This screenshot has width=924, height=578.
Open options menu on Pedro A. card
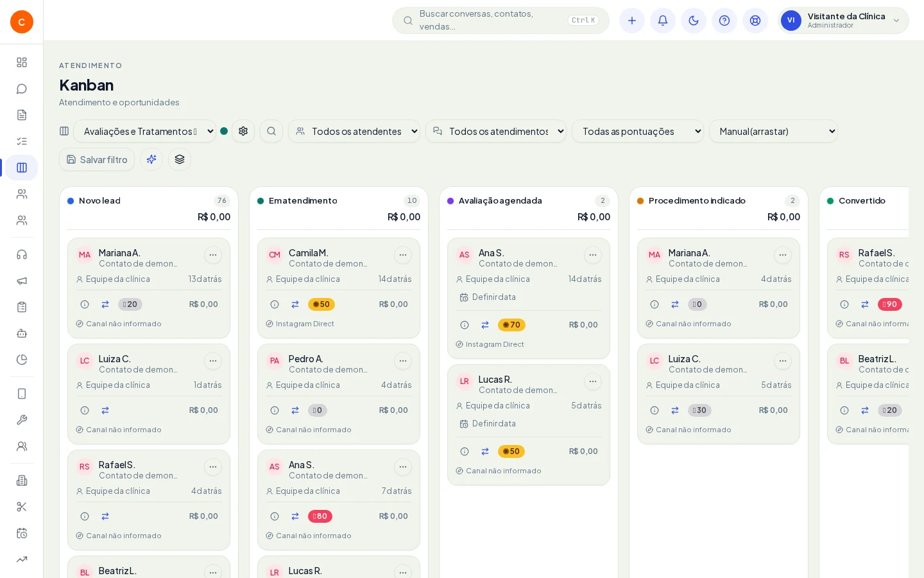[x=403, y=361]
